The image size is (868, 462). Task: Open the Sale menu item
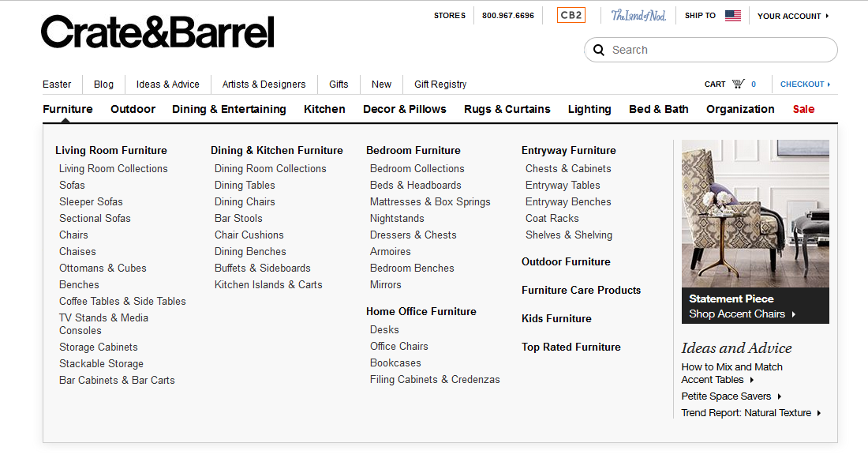[x=803, y=109]
